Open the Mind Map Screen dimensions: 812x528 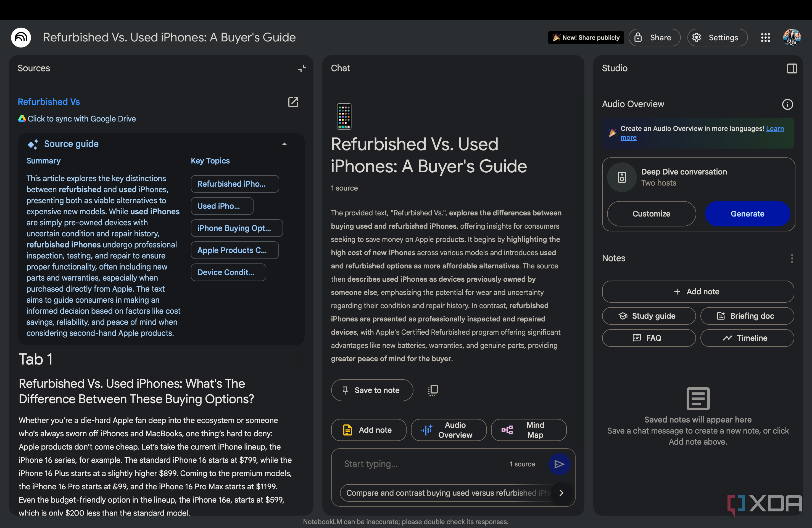coord(528,430)
